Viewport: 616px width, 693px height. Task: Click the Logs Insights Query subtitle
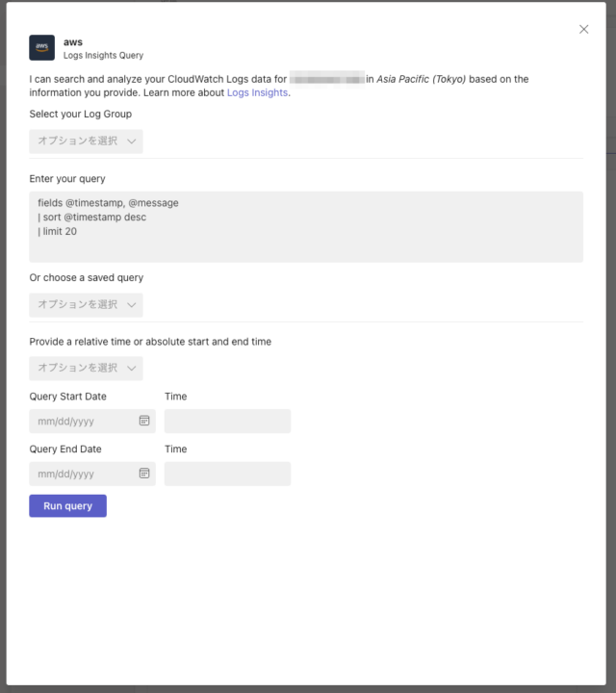(103, 55)
